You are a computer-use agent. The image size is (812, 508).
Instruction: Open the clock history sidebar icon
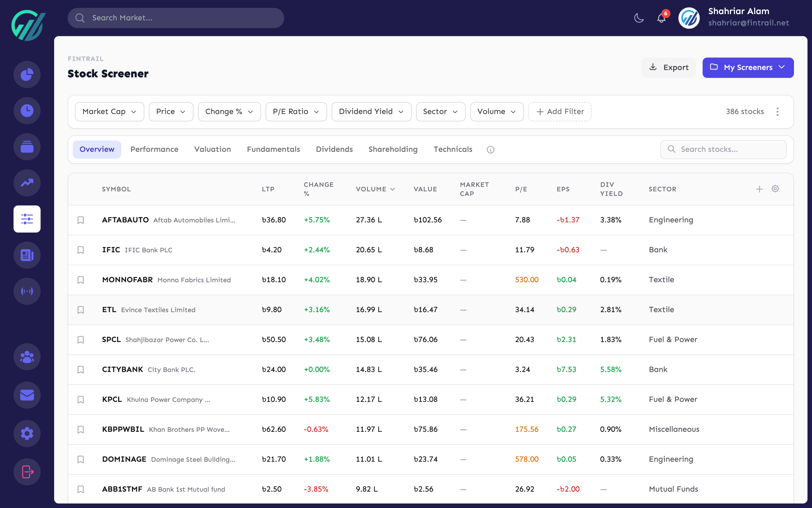pos(27,111)
